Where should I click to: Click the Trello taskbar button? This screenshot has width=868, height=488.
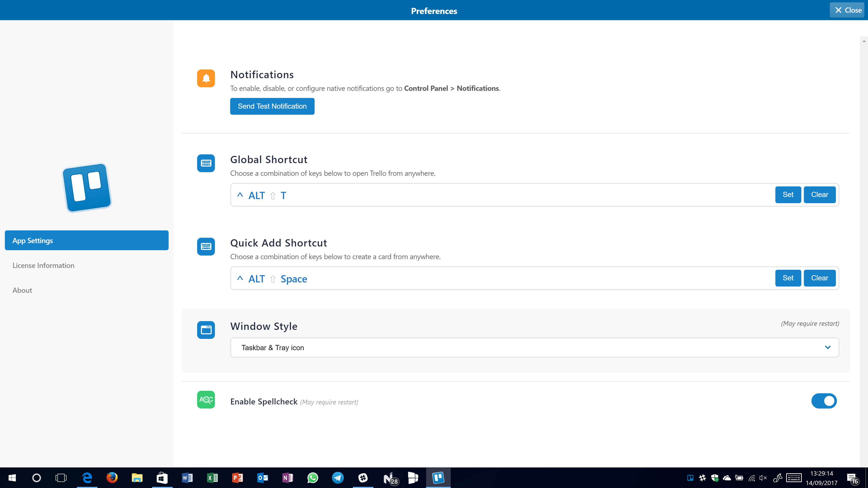click(438, 478)
